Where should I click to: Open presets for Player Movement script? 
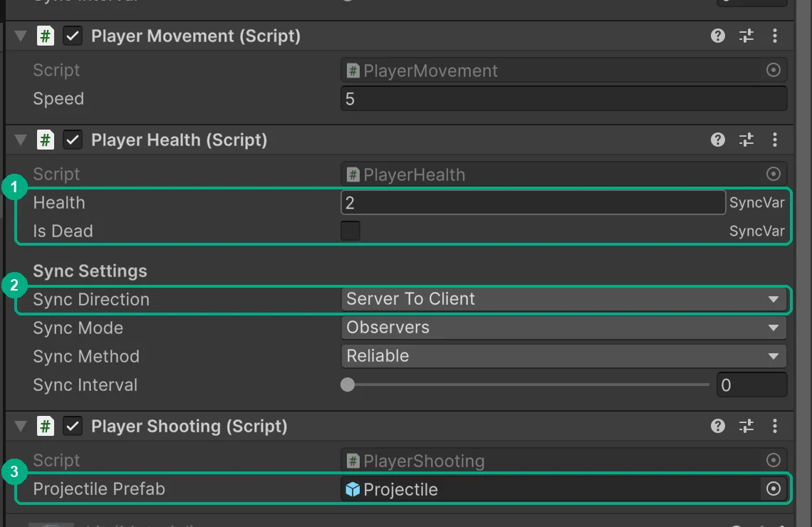[746, 36]
